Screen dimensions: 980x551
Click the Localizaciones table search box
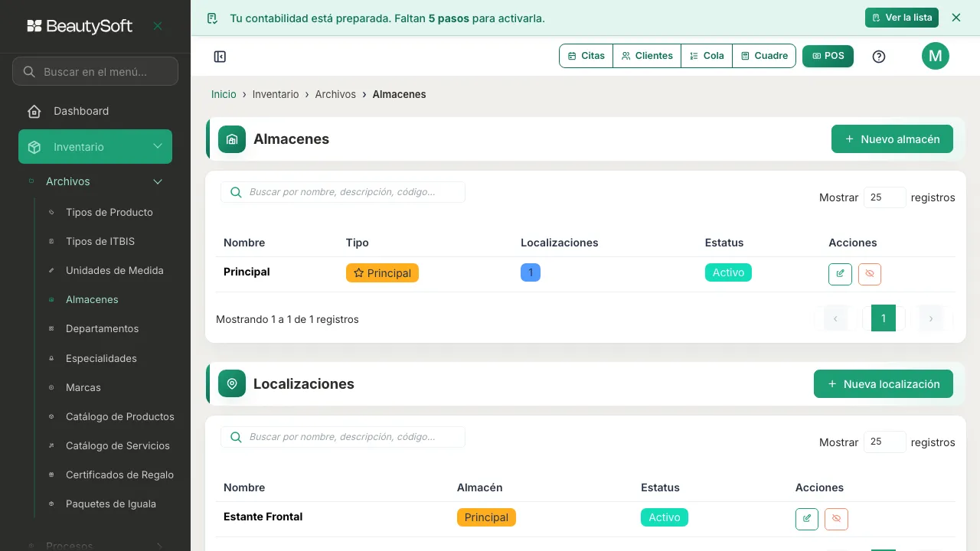click(343, 437)
